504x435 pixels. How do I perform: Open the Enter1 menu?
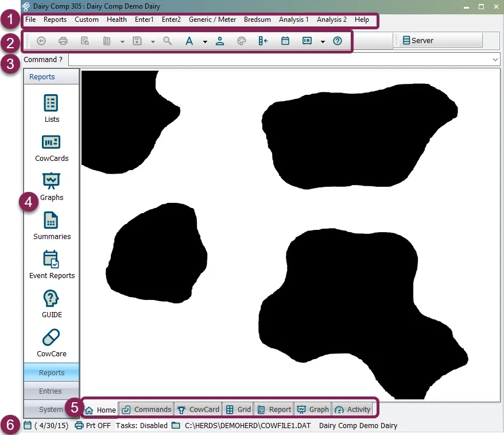144,20
